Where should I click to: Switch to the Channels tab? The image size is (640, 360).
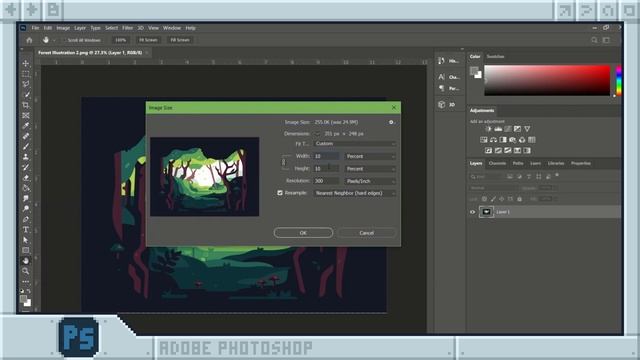tap(497, 163)
